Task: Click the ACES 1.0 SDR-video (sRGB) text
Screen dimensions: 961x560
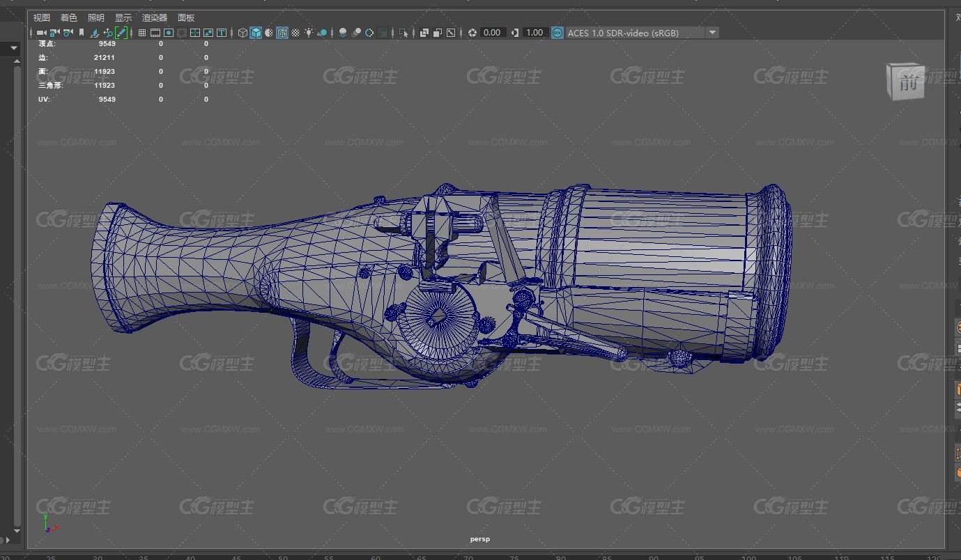Action: 623,33
